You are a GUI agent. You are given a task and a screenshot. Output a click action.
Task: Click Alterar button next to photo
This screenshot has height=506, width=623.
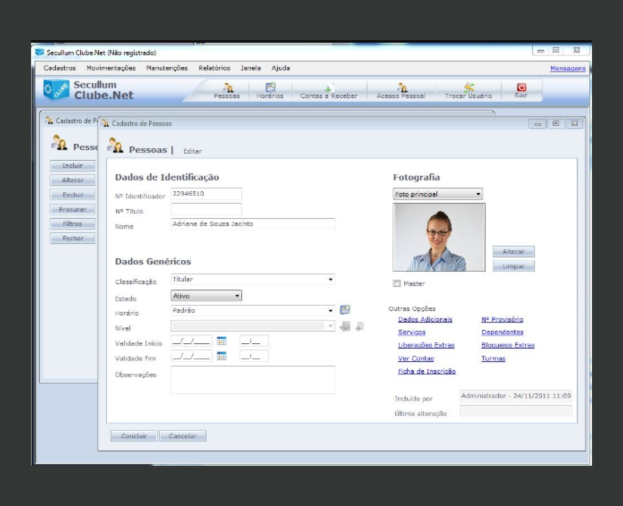click(513, 252)
